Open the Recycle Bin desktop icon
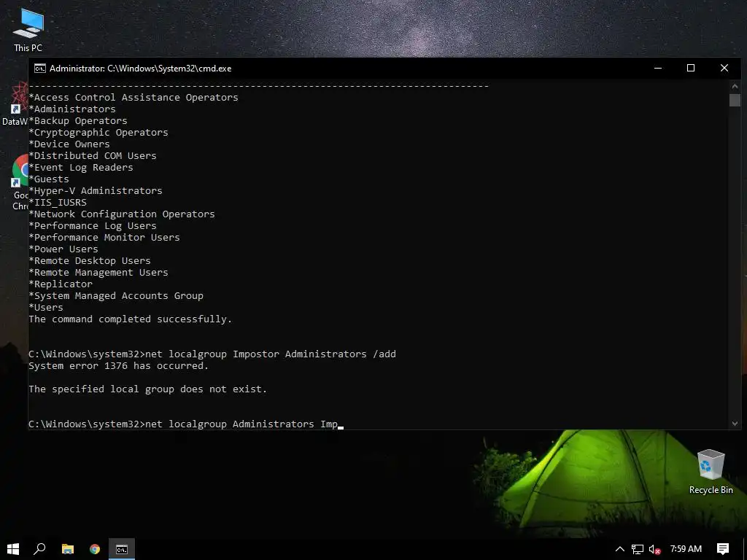The height and width of the screenshot is (560, 747). point(711,472)
